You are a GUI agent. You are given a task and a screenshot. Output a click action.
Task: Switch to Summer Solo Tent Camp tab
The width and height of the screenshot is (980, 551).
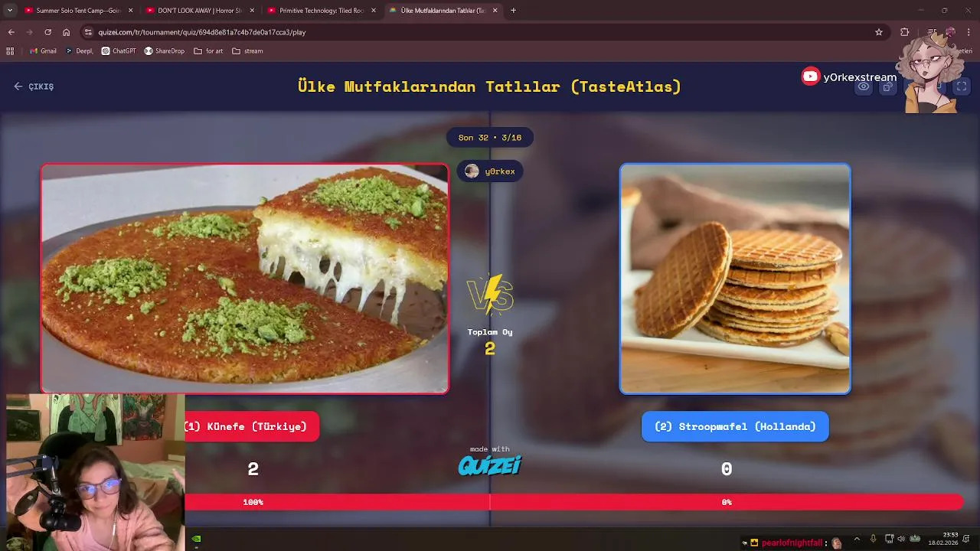coord(79,11)
